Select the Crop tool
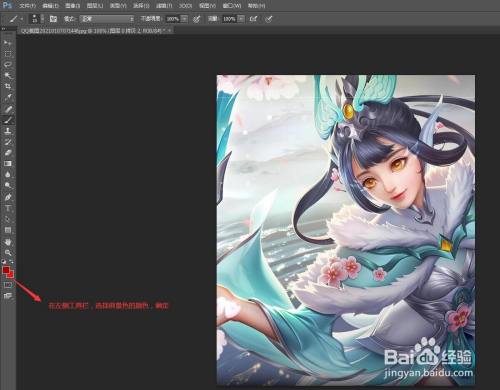The image size is (500, 390). click(8, 87)
